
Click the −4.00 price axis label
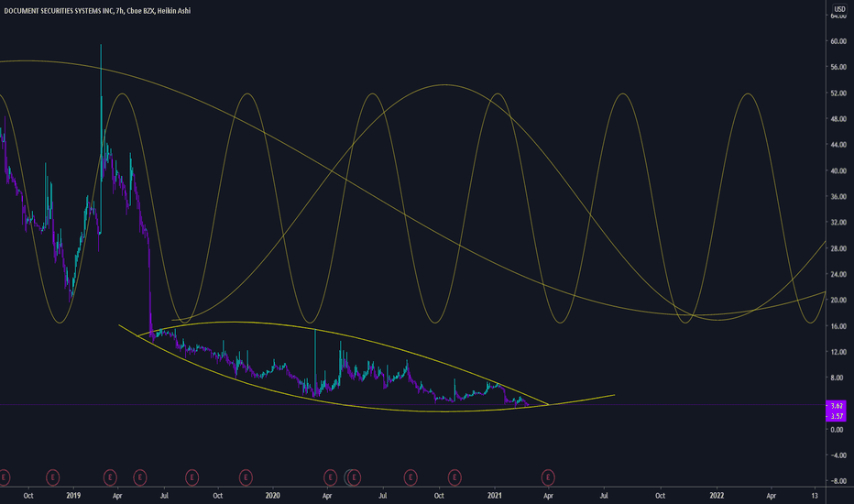[838, 455]
